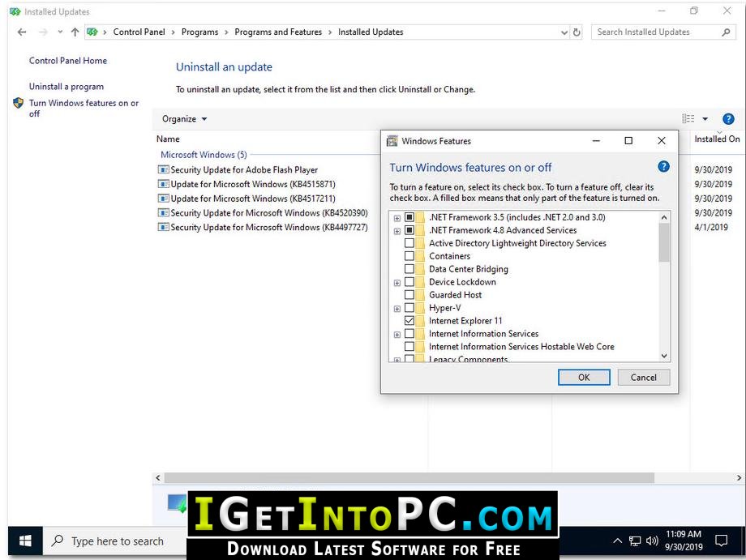The image size is (746, 560).
Task: Click the Installed Updates breadcrumb
Action: pyautogui.click(x=371, y=32)
